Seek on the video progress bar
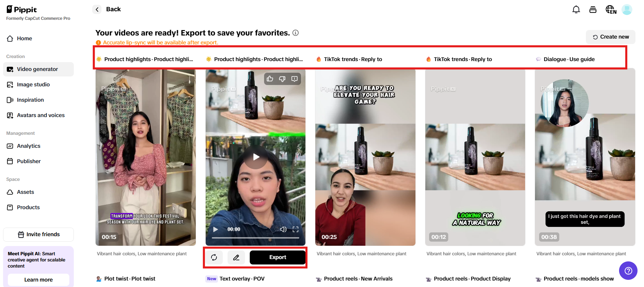Screen dimensions: 644x287 [x=256, y=238]
